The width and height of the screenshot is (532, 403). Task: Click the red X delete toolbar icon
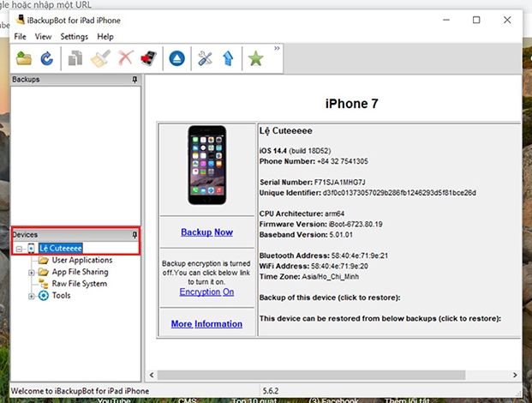pyautogui.click(x=125, y=59)
